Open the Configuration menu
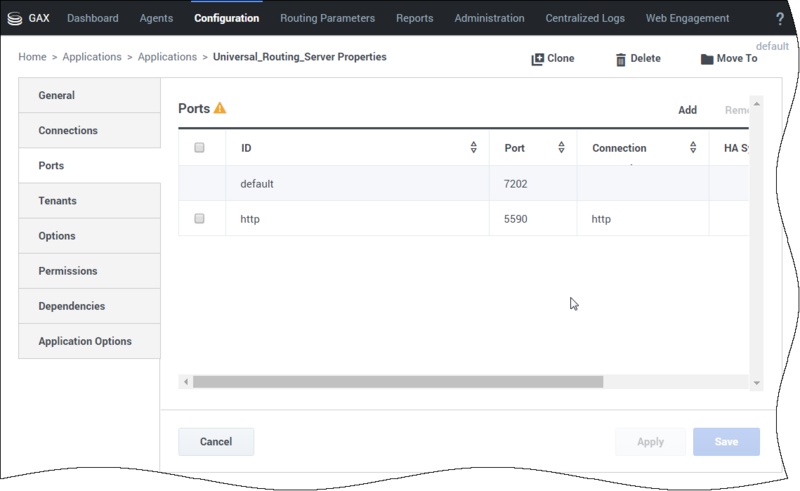 pos(226,18)
